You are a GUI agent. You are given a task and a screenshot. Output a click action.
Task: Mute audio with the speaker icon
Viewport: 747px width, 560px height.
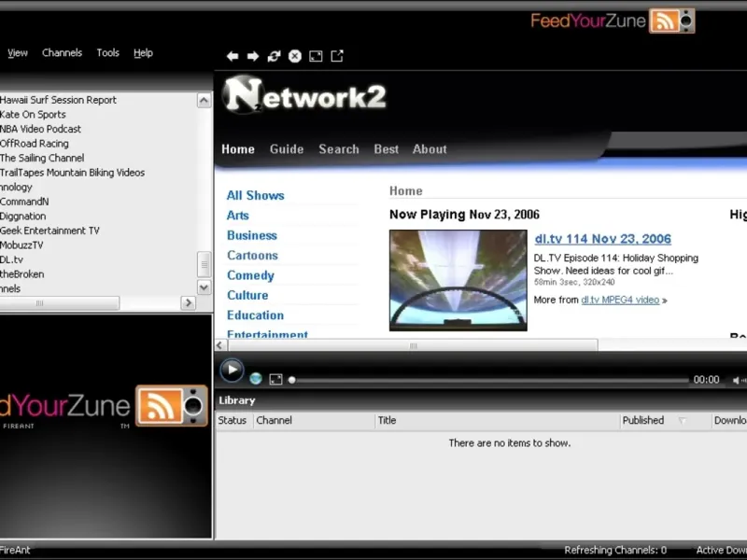point(737,380)
